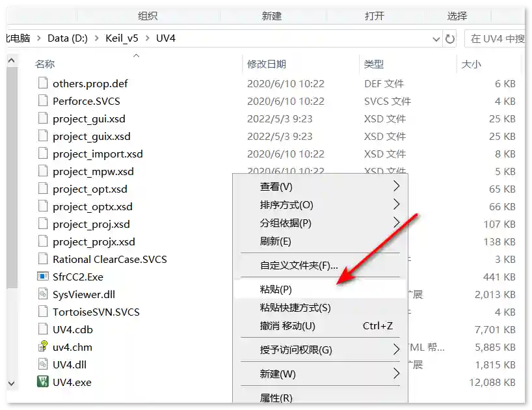Choose 粘贴(P) from the context menu

click(x=276, y=289)
